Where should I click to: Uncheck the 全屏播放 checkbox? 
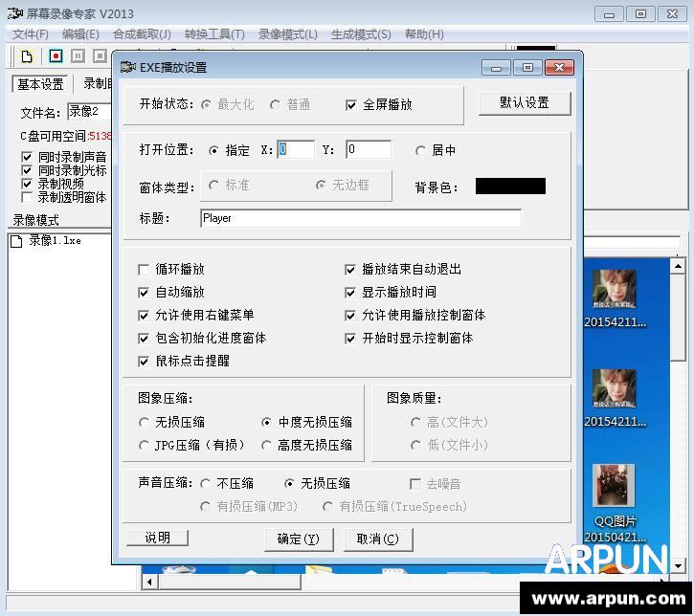point(351,104)
